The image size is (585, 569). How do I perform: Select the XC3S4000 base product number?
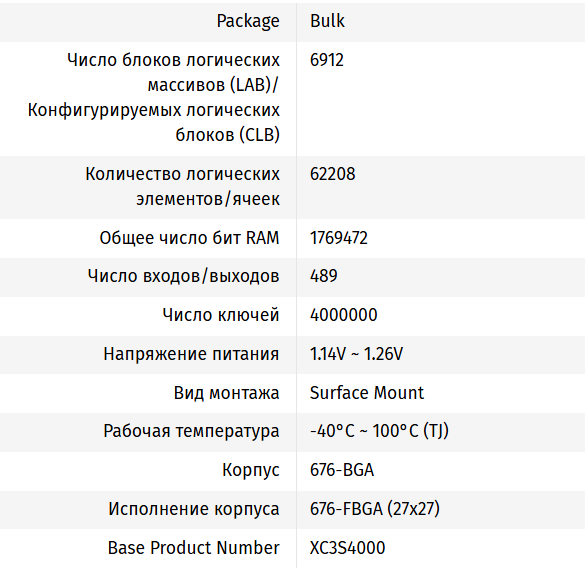click(347, 548)
